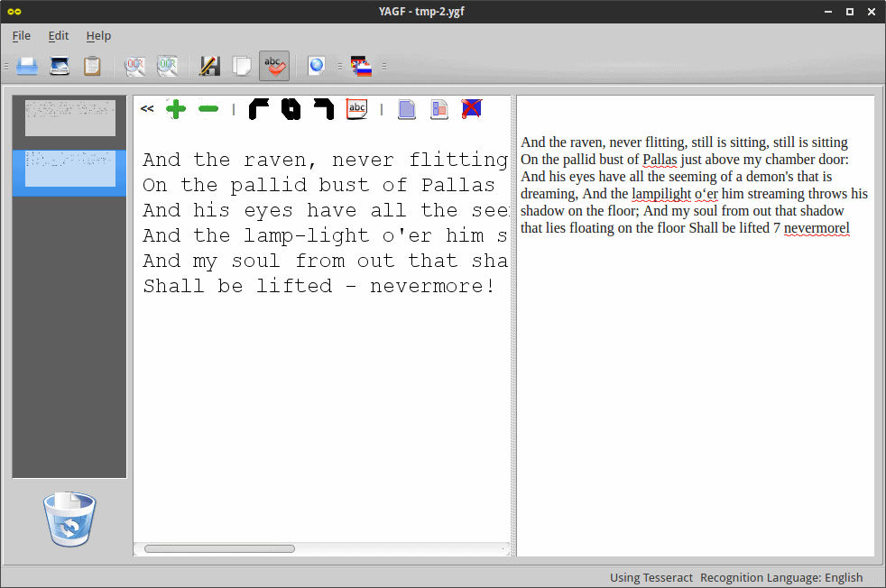This screenshot has height=588, width=886.
Task: Close the YAGF window
Action: tap(872, 12)
